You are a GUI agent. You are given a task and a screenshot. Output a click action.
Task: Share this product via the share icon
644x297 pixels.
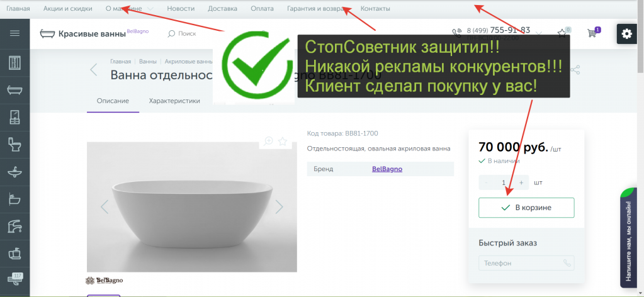(x=574, y=70)
